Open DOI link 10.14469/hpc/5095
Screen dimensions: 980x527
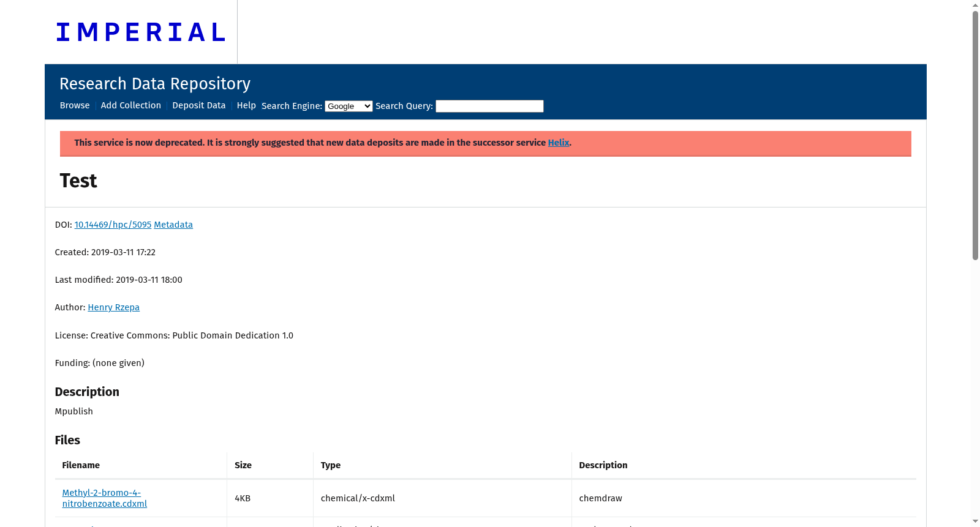coord(113,225)
